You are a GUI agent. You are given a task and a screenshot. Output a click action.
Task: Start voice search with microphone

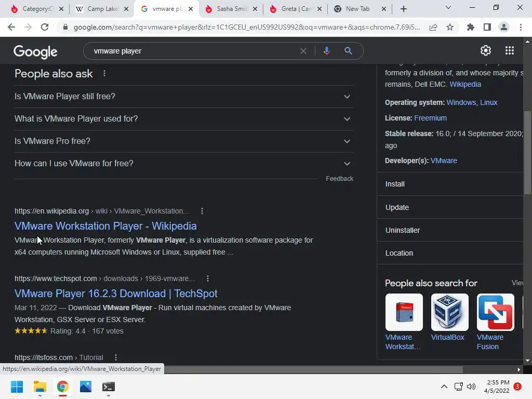point(326,51)
